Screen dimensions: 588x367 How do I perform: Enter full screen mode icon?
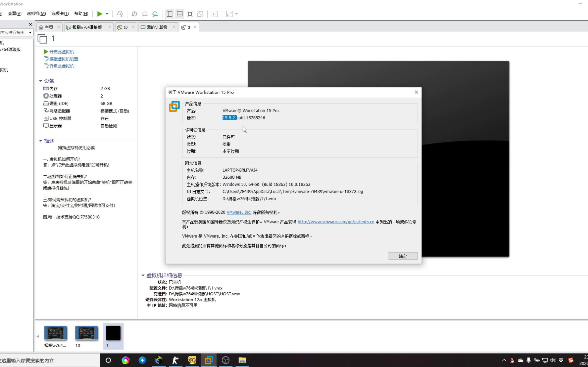pyautogui.click(x=190, y=14)
